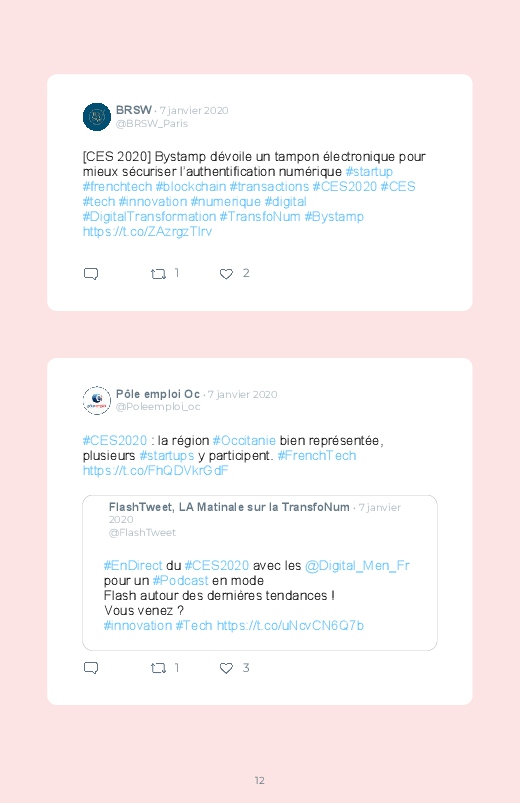Click the Pôle emploi Oc avatar logo

click(x=97, y=400)
